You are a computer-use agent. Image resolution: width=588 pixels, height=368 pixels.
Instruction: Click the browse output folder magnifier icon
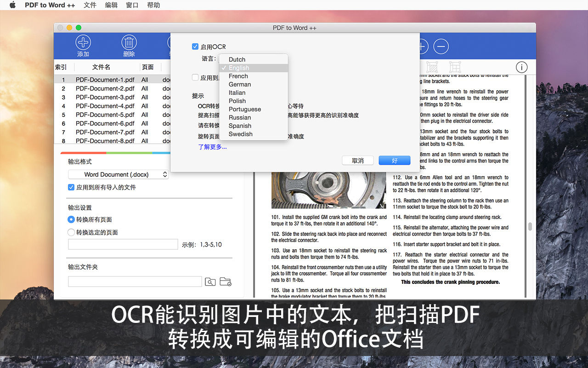click(x=210, y=282)
